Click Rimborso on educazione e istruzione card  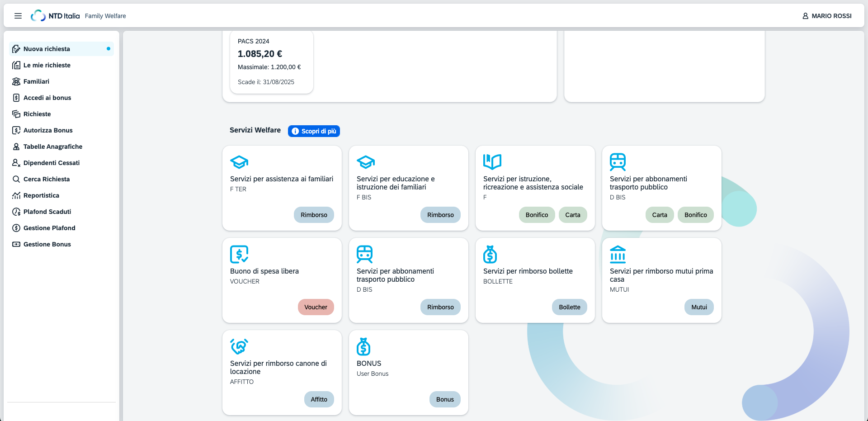click(x=440, y=215)
